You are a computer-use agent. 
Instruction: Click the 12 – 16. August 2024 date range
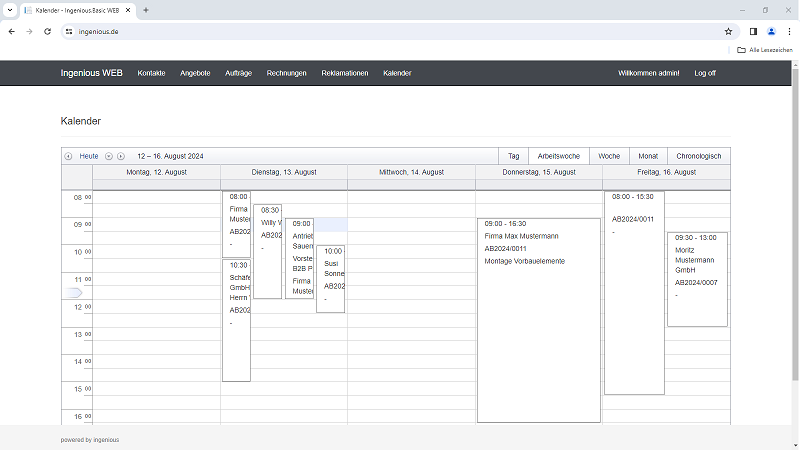(170, 156)
